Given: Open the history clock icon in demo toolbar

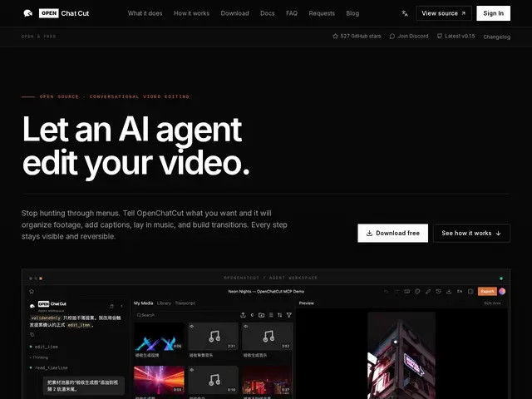Looking at the screenshot, I should click(438, 292).
